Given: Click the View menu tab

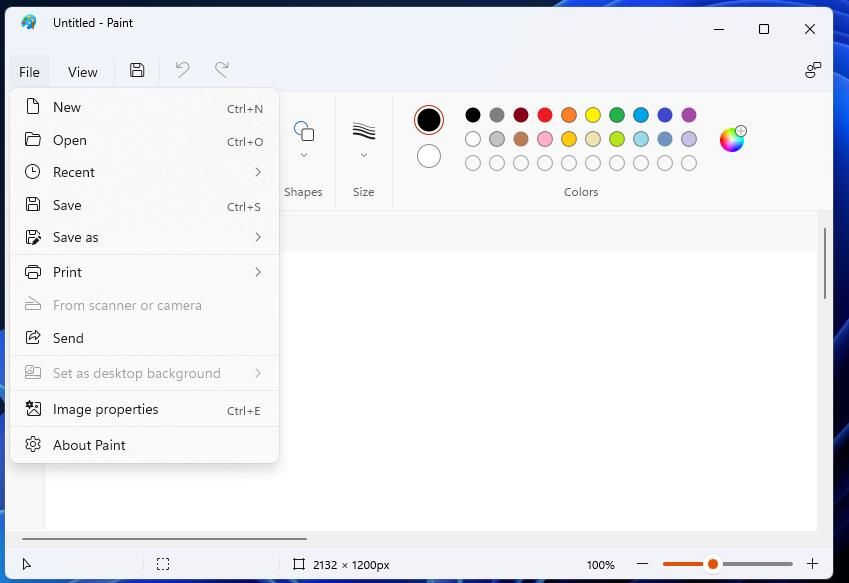Looking at the screenshot, I should [83, 72].
